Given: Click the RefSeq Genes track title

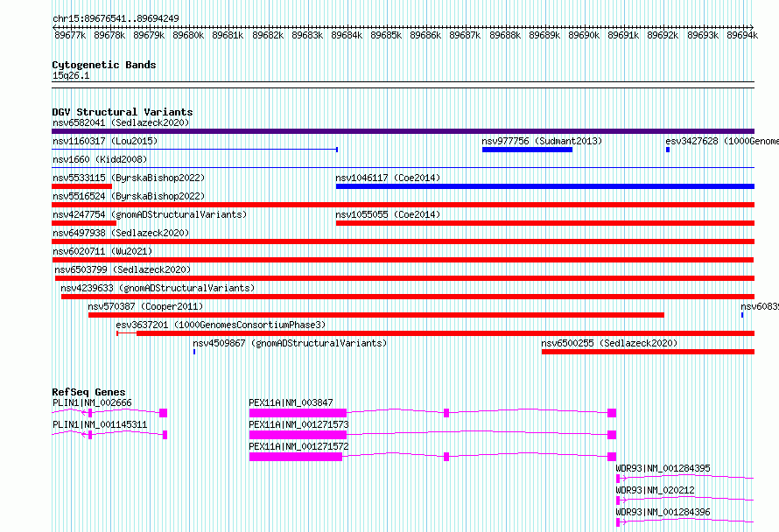Looking at the screenshot, I should coord(88,392).
